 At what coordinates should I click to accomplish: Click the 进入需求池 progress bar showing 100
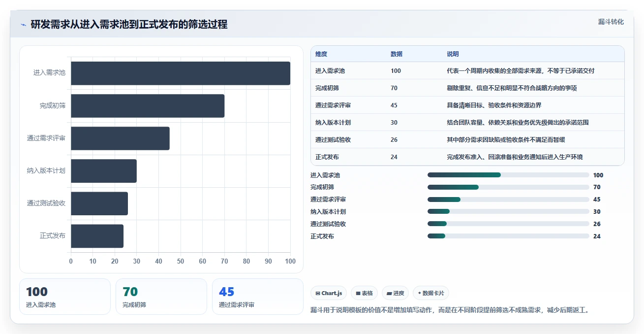[508, 175]
